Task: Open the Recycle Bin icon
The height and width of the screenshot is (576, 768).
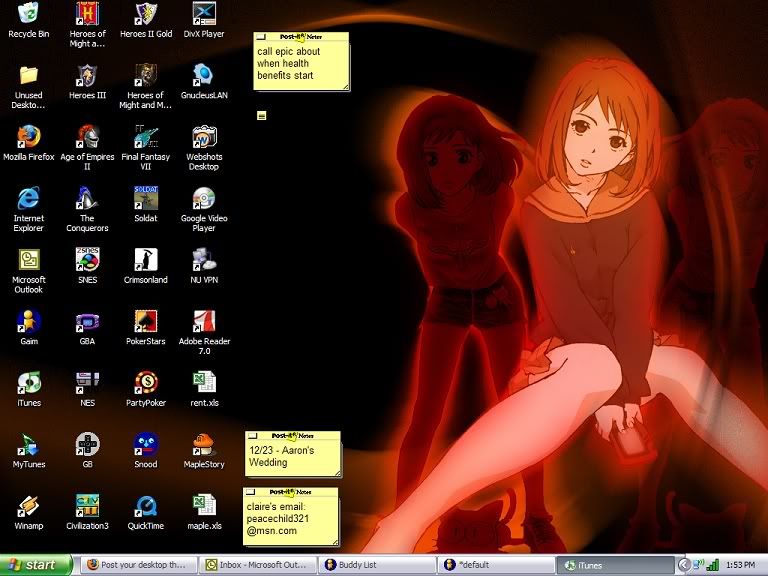Action: (x=28, y=14)
